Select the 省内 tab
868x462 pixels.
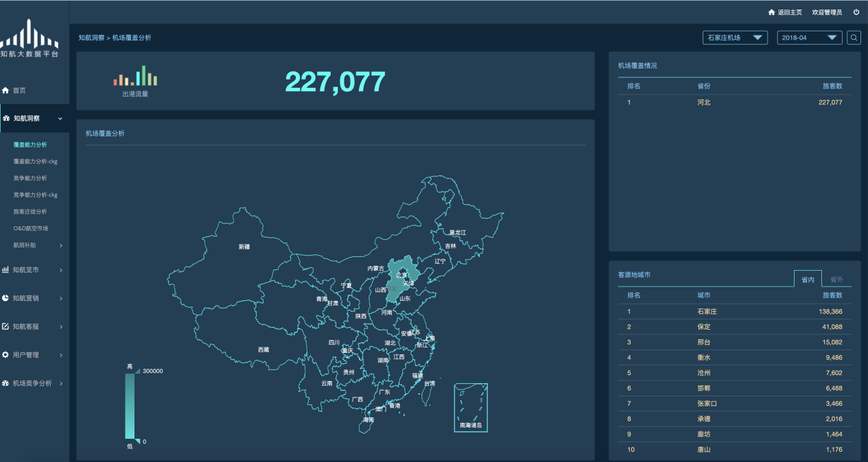pyautogui.click(x=808, y=280)
